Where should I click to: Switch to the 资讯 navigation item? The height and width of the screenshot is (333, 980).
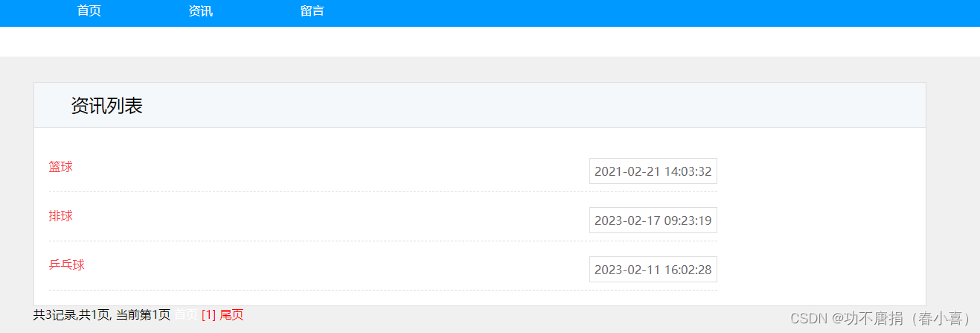[201, 11]
